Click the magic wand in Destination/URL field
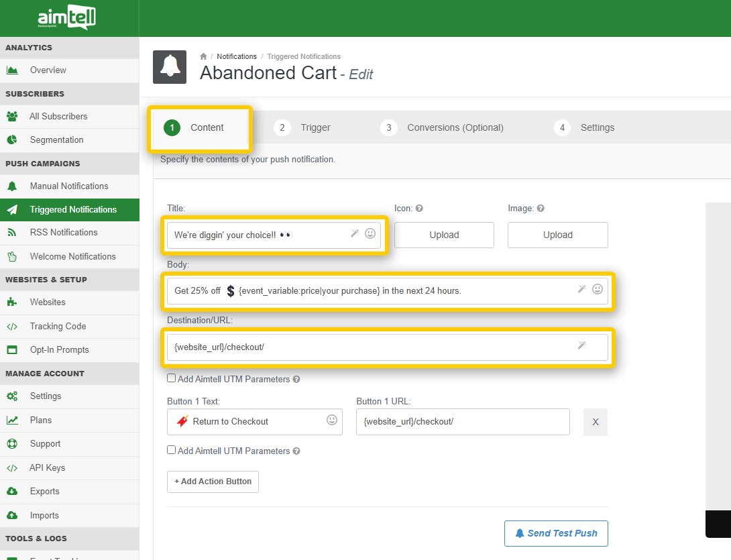 pos(582,345)
